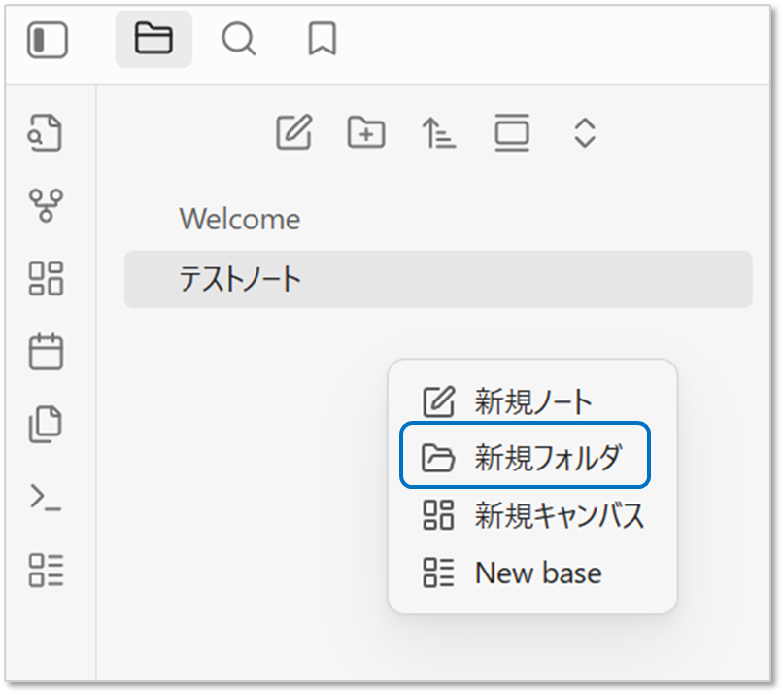Viewport: 784px width, 695px height.
Task: Open the sort order dropdown
Action: (438, 132)
